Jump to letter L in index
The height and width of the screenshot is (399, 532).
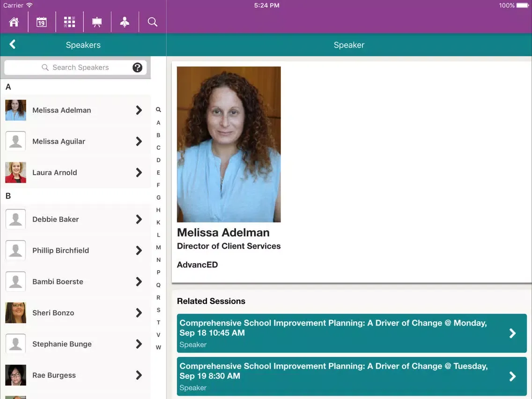tap(158, 235)
